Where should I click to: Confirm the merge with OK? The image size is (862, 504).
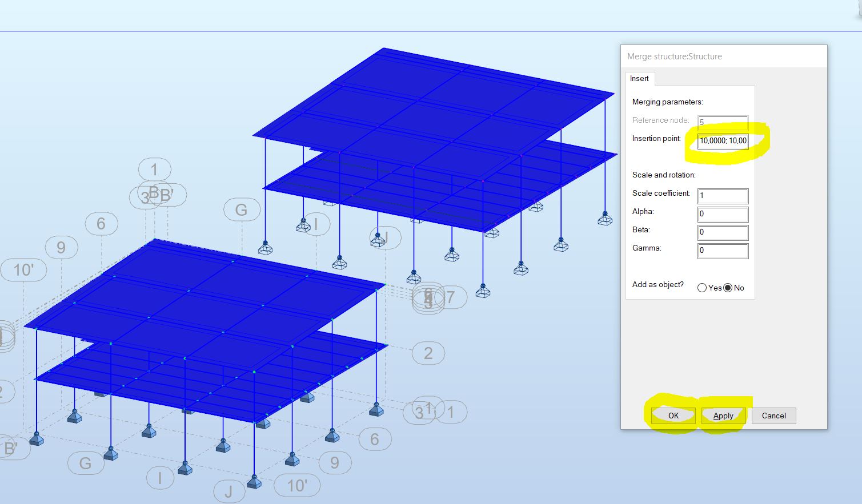coord(672,416)
